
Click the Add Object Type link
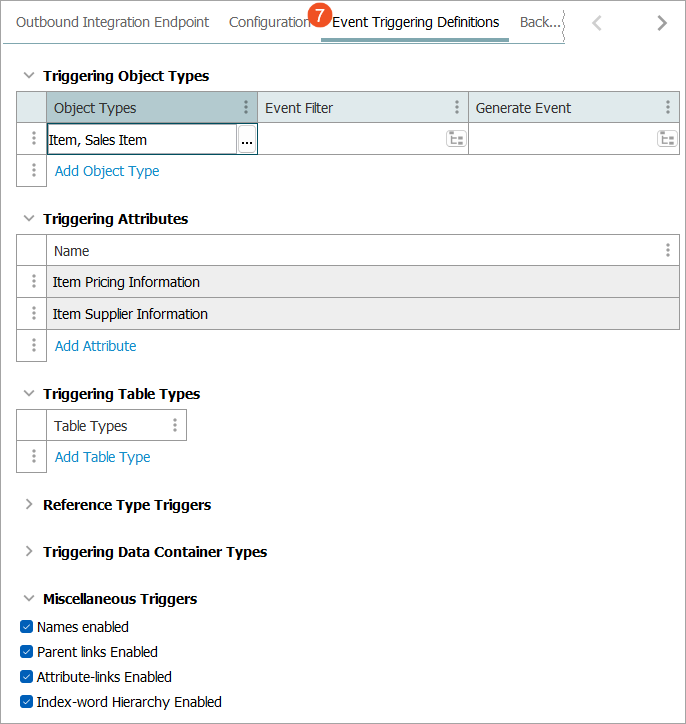click(x=107, y=171)
